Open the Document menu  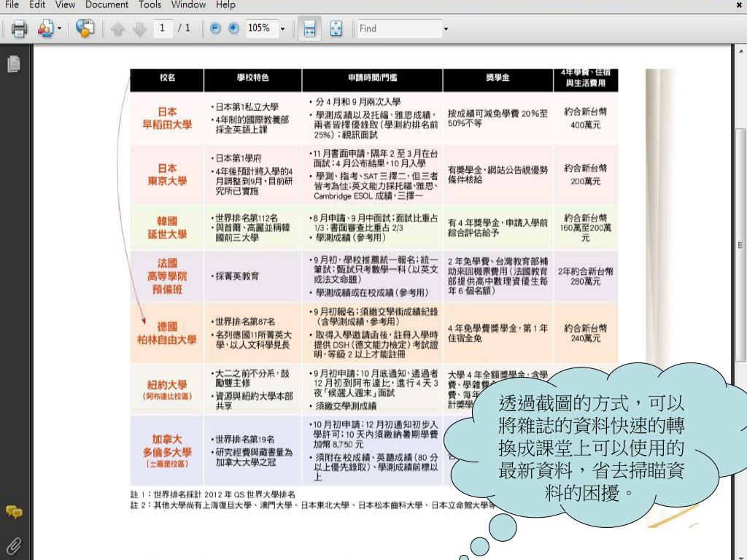[107, 5]
